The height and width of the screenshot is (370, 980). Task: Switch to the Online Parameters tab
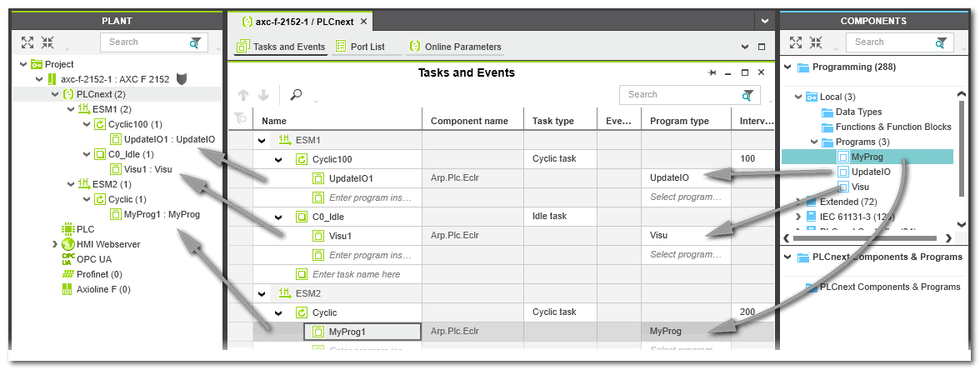tap(455, 47)
